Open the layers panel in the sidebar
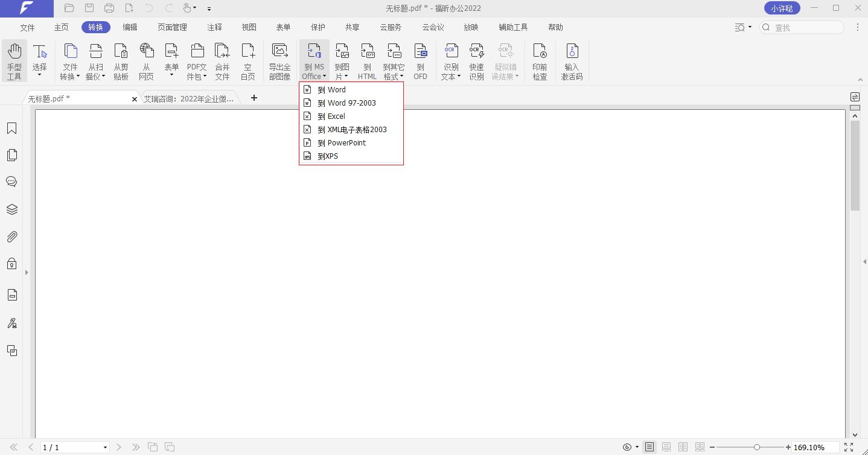 [x=11, y=209]
